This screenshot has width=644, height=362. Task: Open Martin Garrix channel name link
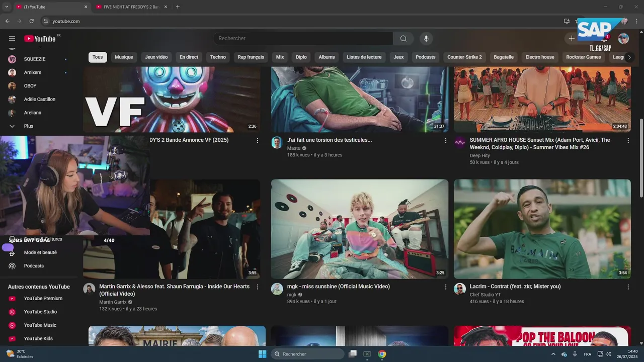coord(113,302)
